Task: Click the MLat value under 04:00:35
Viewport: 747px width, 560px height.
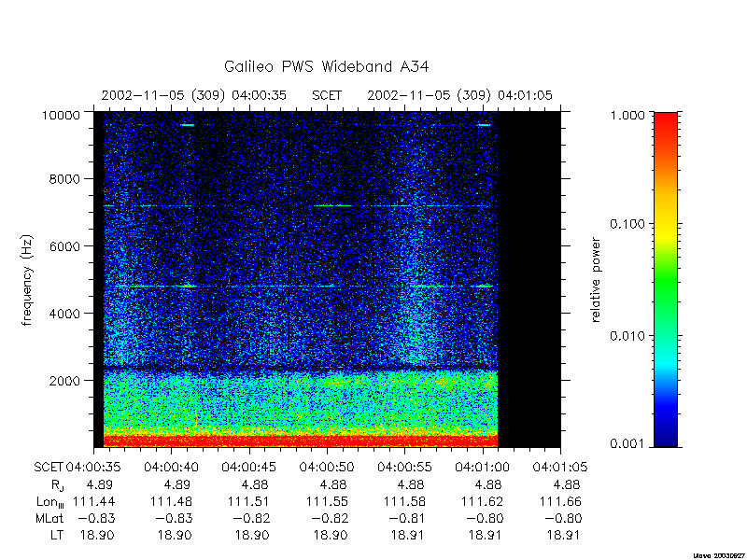Action: point(95,519)
